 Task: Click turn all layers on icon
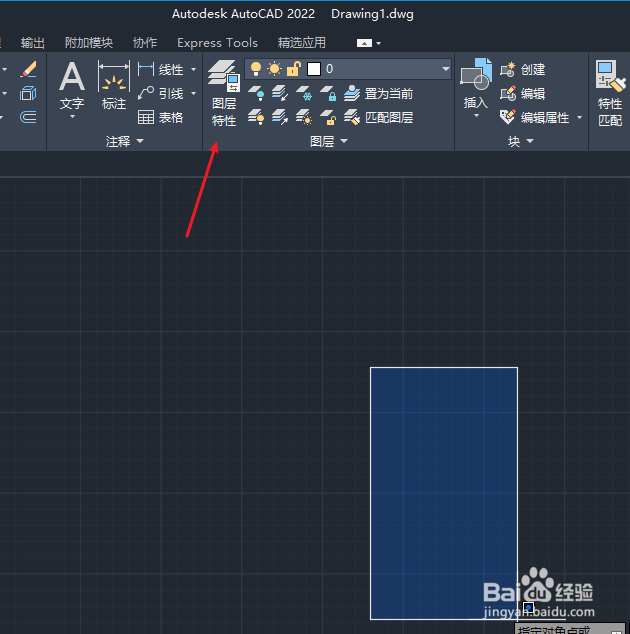[x=256, y=117]
